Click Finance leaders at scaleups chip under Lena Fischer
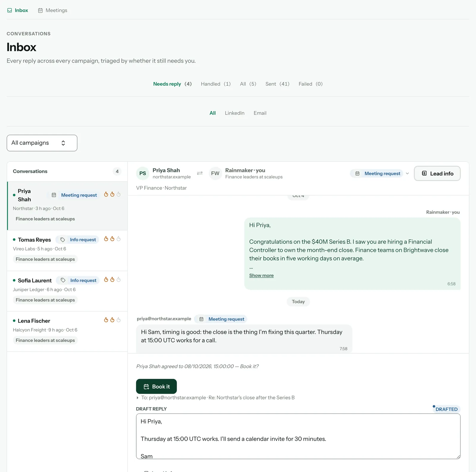Image resolution: width=476 pixels, height=472 pixels. click(45, 340)
